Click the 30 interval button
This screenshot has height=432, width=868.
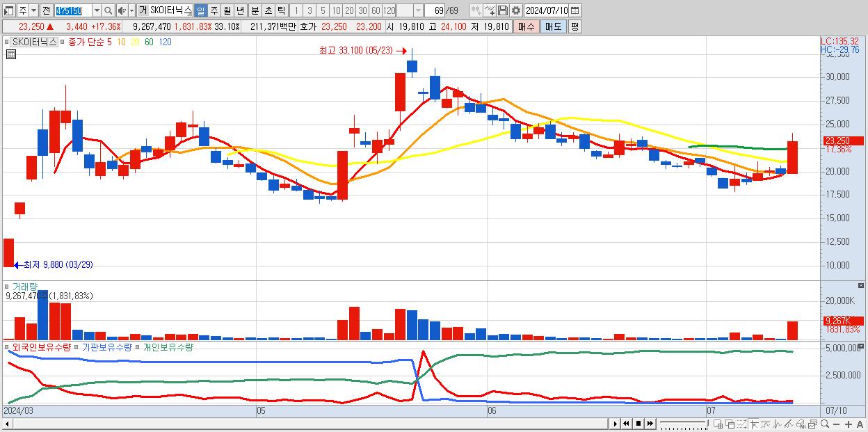pos(362,10)
